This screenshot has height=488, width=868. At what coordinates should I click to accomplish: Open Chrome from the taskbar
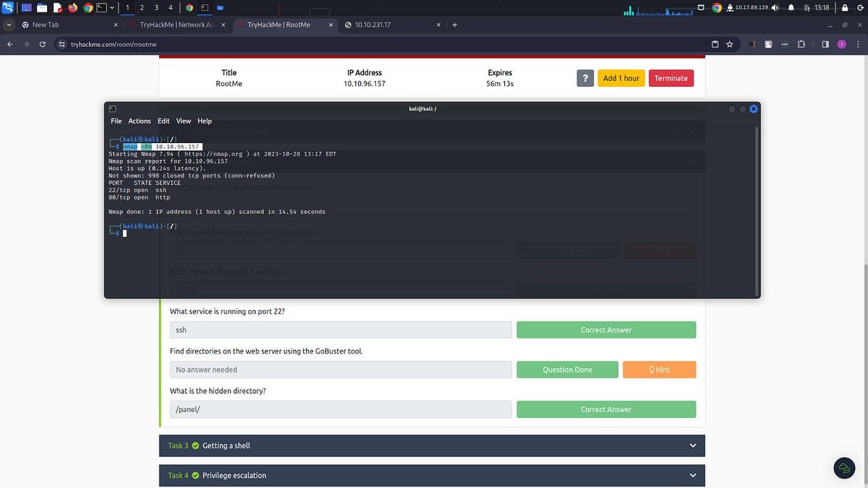coord(88,7)
